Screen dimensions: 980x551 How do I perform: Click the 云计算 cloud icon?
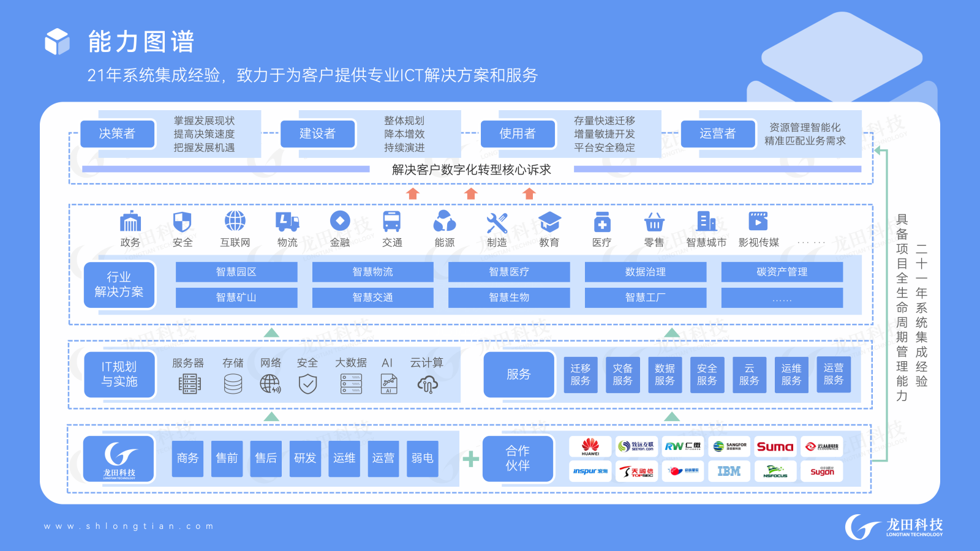click(427, 384)
